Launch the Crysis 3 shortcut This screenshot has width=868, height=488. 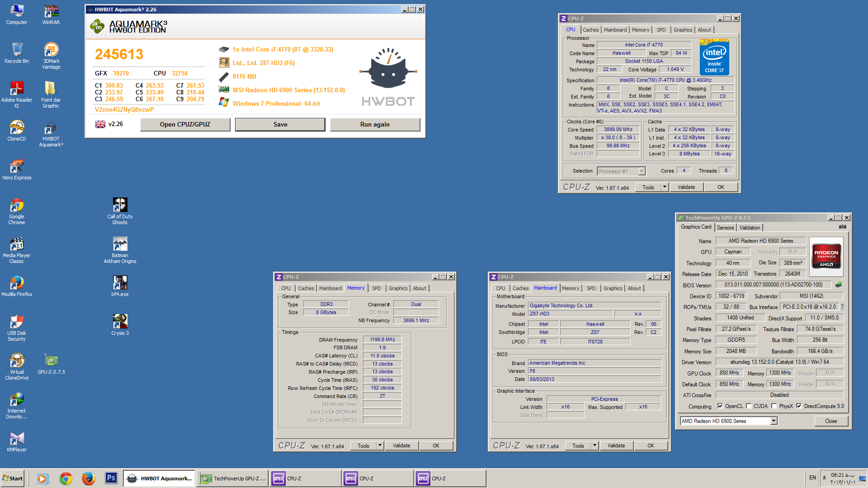click(x=120, y=325)
